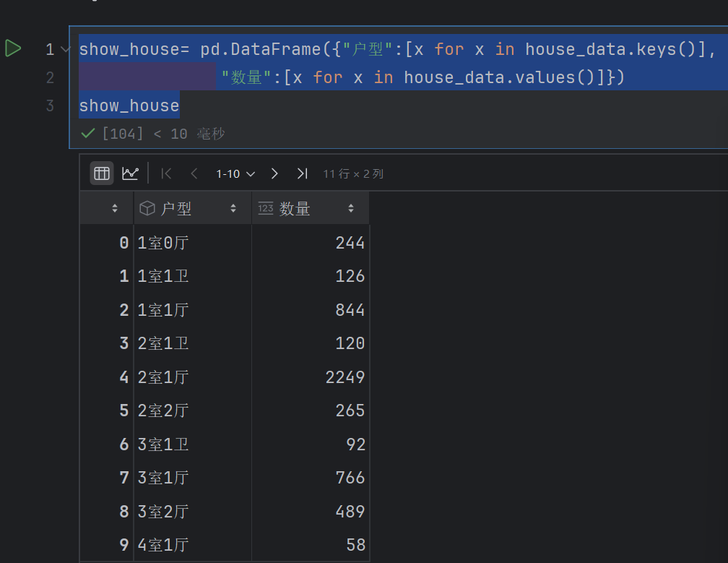Viewport: 728px width, 563px height.
Task: Click execution status '[104] < 10 毫秒'
Action: coord(163,134)
